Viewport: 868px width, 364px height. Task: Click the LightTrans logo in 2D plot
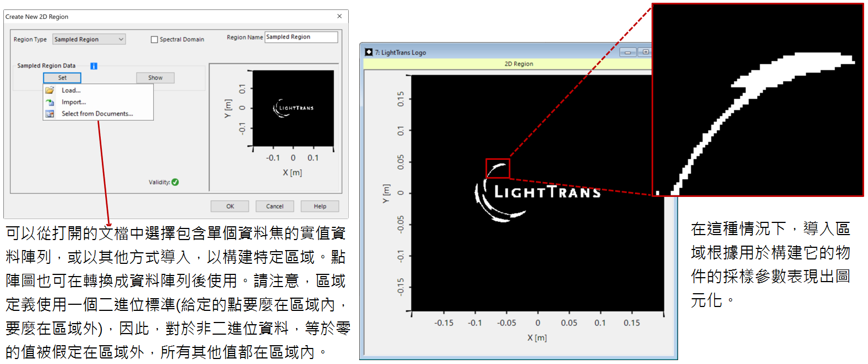click(x=537, y=192)
